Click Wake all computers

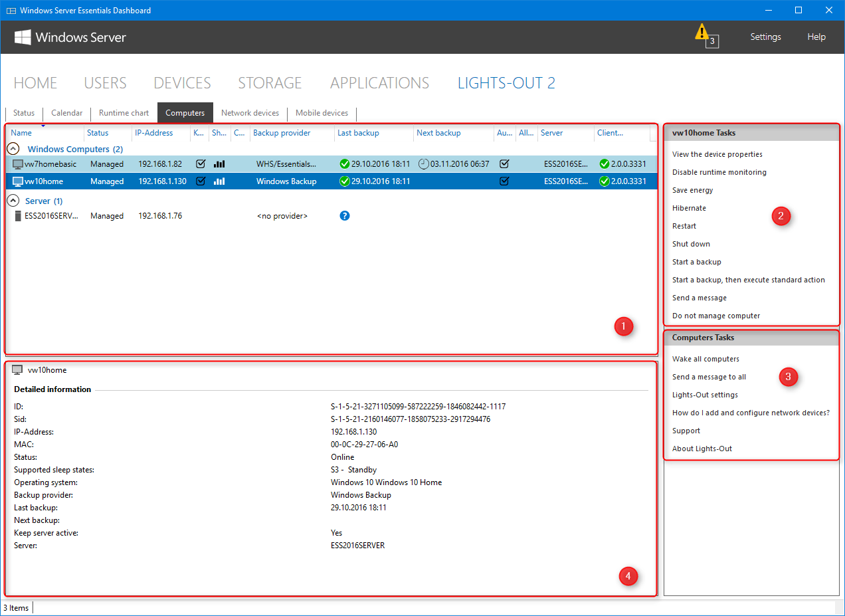point(705,359)
